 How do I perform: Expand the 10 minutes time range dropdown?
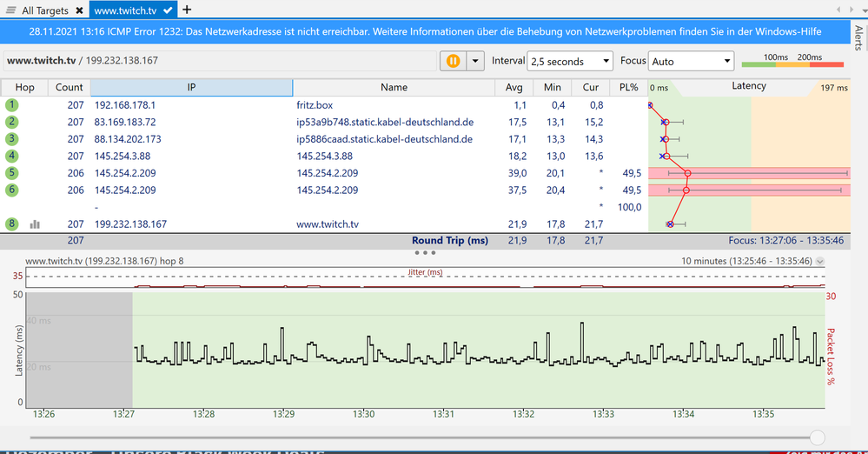[820, 261]
